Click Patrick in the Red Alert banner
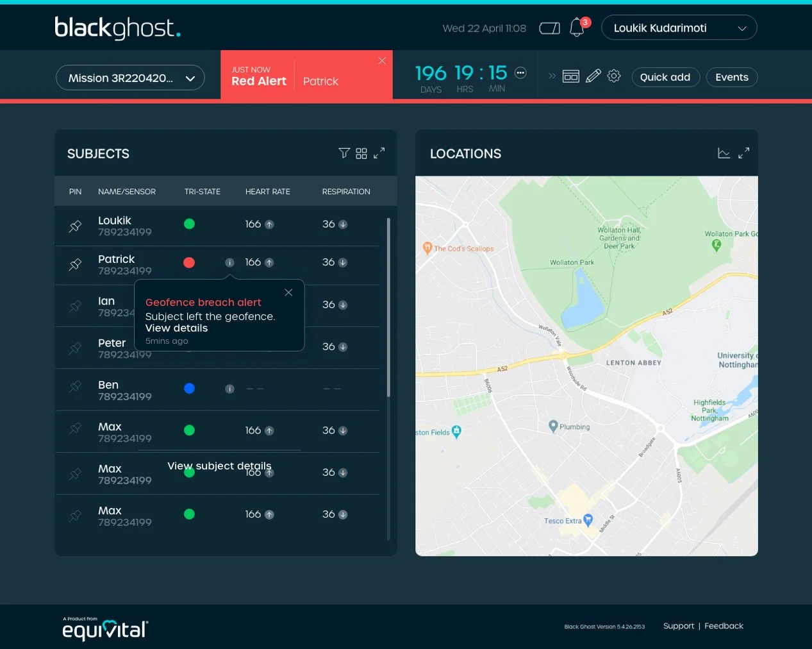Screen dimensions: 812x649 320,81
